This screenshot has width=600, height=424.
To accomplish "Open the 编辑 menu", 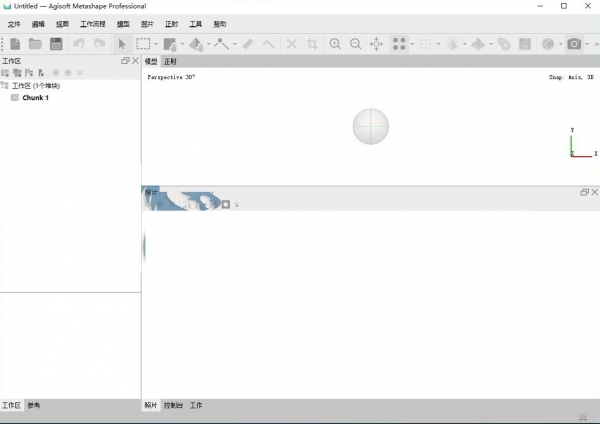I will click(x=38, y=24).
